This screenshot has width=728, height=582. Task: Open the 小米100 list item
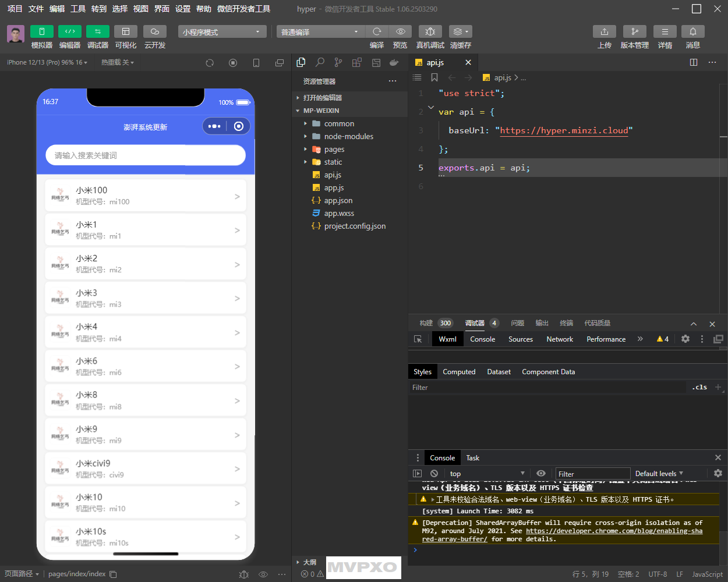pyautogui.click(x=146, y=196)
